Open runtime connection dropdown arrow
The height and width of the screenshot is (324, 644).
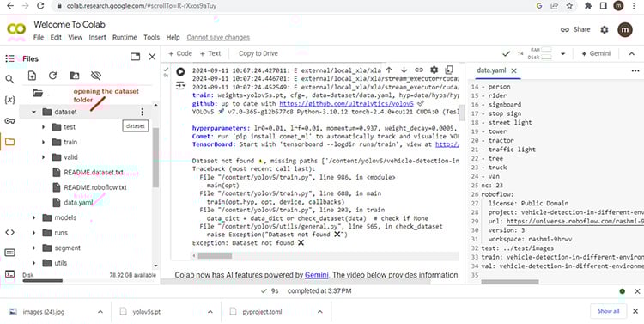point(563,53)
